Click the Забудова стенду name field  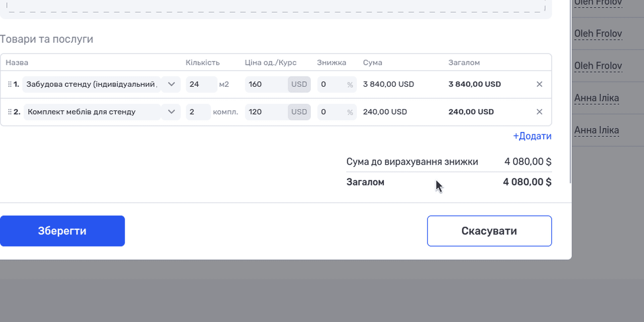tap(92, 84)
